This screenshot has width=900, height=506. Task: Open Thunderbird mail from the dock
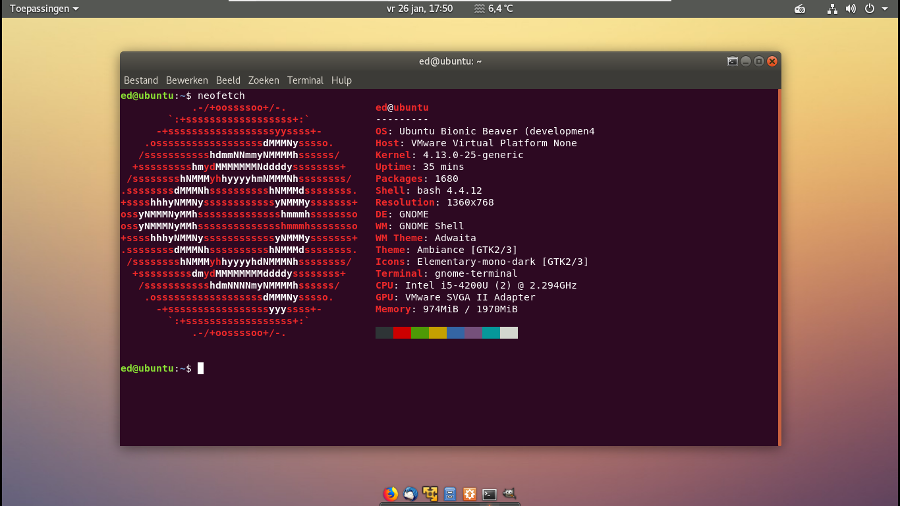410,493
